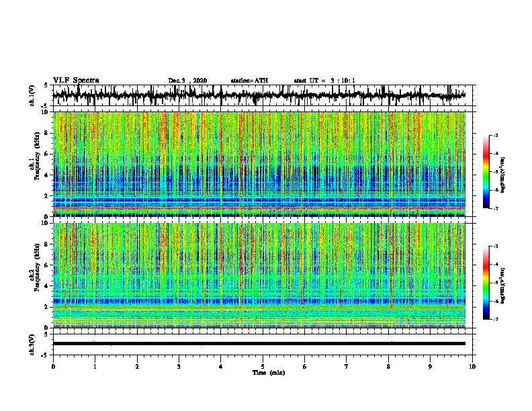Viewport: 532px width, 411px height.
Task: Click the ch.2 spectrogram color scale bar
Action: 486,283
